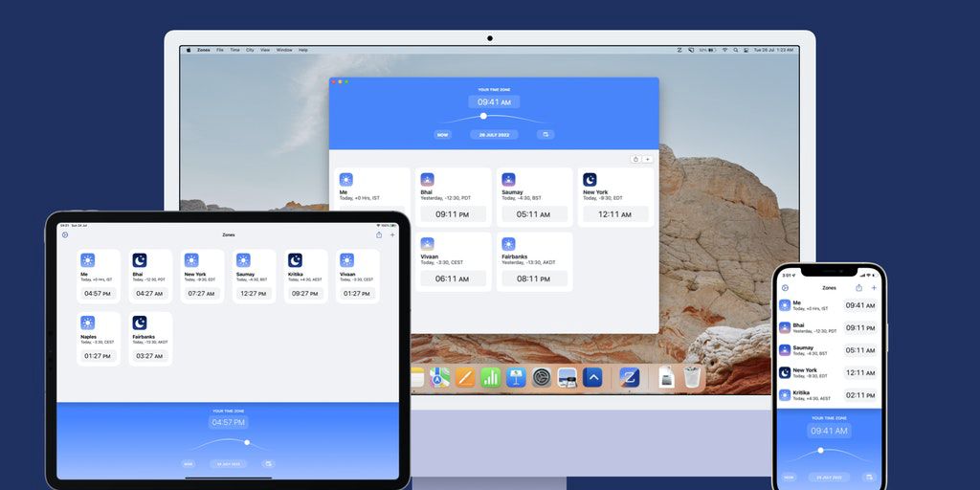Open the Window menu in menu bar
980x490 pixels.
(284, 50)
